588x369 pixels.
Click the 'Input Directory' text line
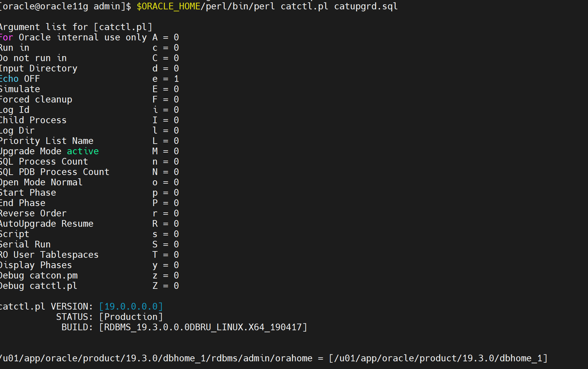(x=39, y=68)
